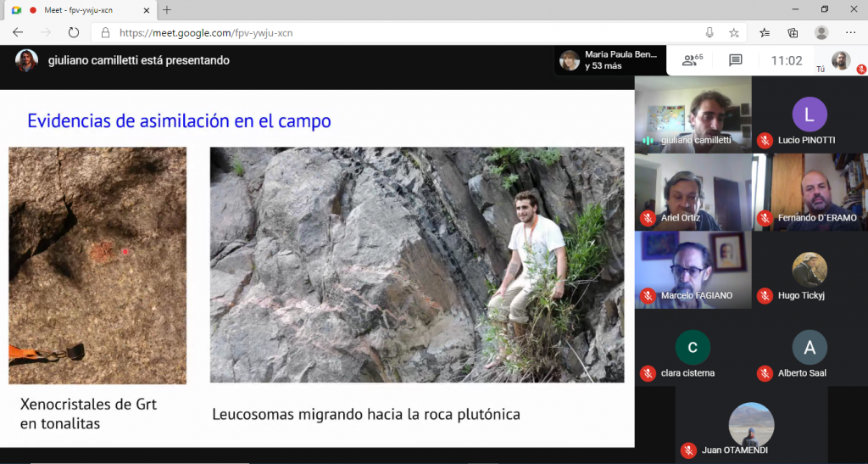Image resolution: width=868 pixels, height=464 pixels.
Task: Click muted mic icon of Alberto Saal
Action: [x=765, y=373]
